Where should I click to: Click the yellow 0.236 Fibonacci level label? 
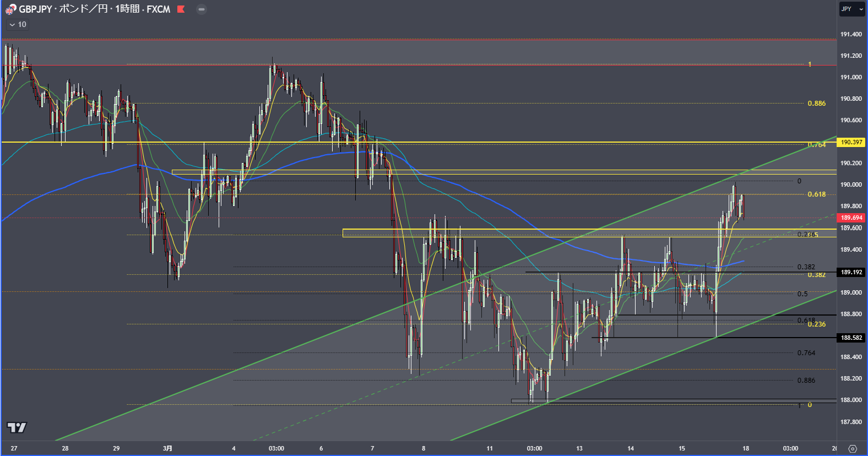[x=817, y=324]
